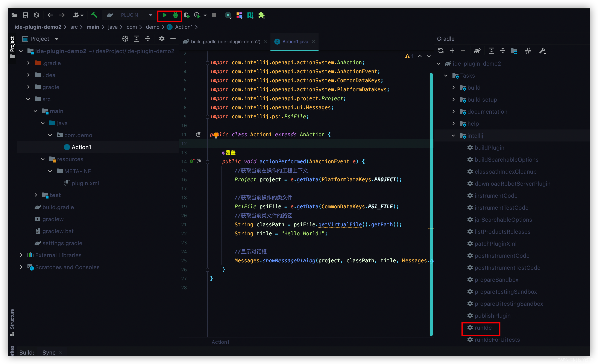Expand the Gradle build task group

[x=453, y=87]
